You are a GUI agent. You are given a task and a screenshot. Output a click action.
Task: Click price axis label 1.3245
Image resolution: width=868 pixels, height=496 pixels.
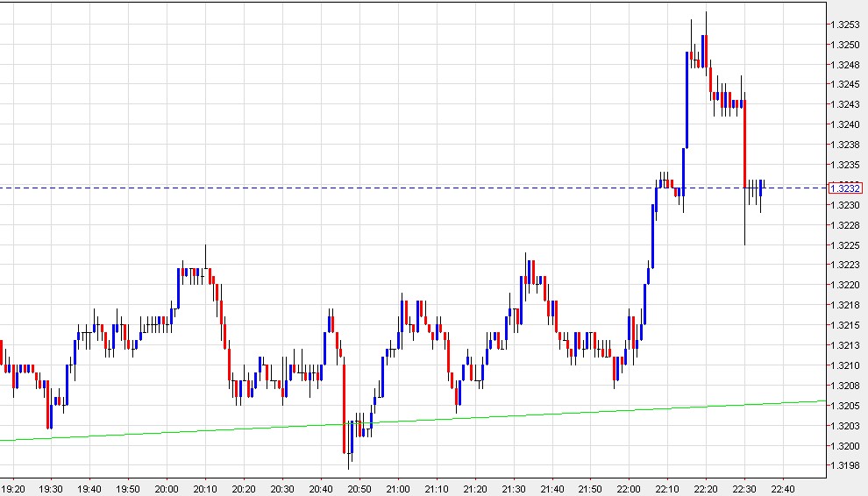click(845, 84)
